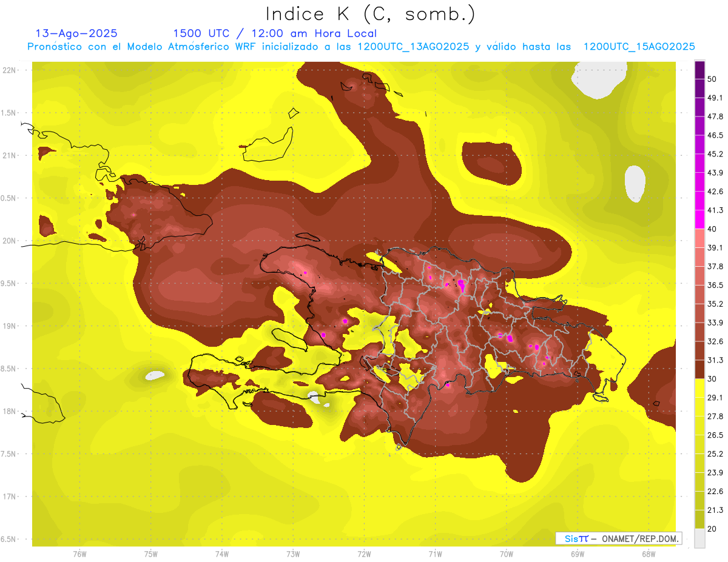This screenshot has width=728, height=562.
Task: Click the '49.1' color scale value
Action: pos(715,98)
